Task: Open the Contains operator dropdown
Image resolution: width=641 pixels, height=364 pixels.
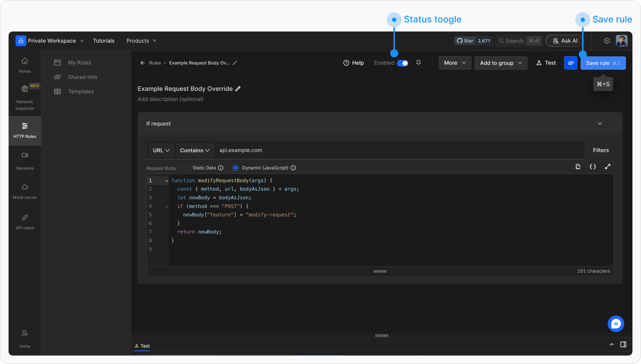Action: coord(194,150)
